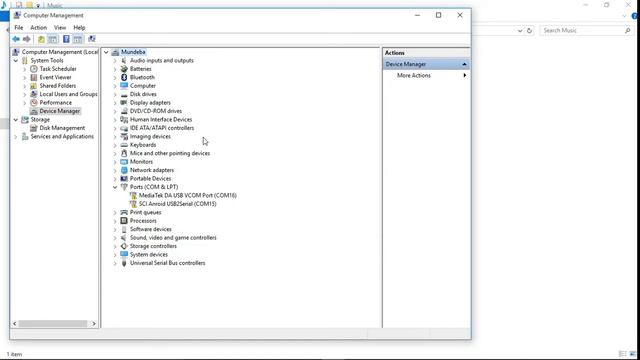Click the Task Scheduler clock icon
The image size is (640, 360).
[34, 69]
